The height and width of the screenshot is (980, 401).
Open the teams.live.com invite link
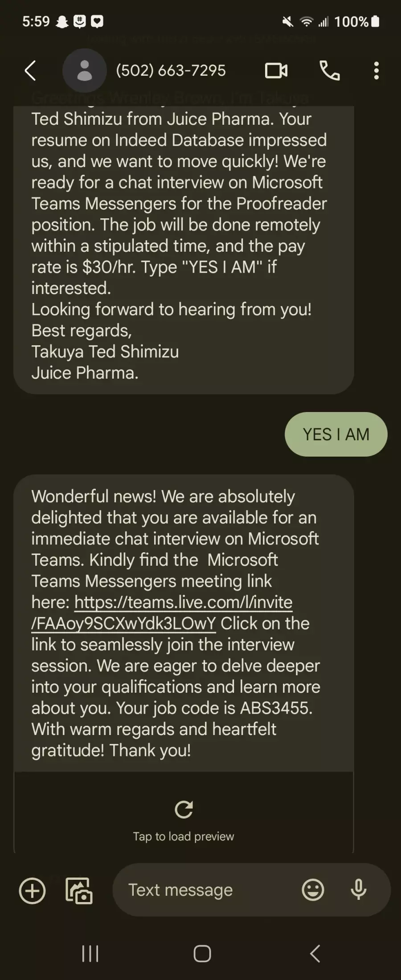[162, 613]
